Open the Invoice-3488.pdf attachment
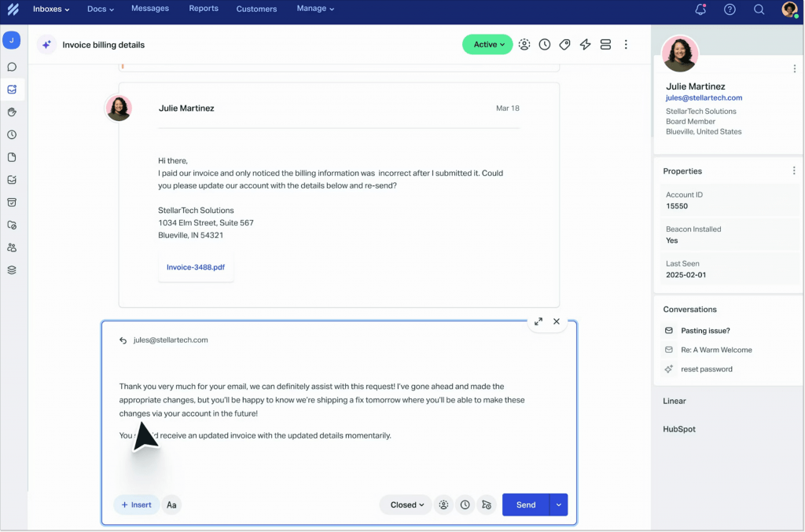 [196, 267]
